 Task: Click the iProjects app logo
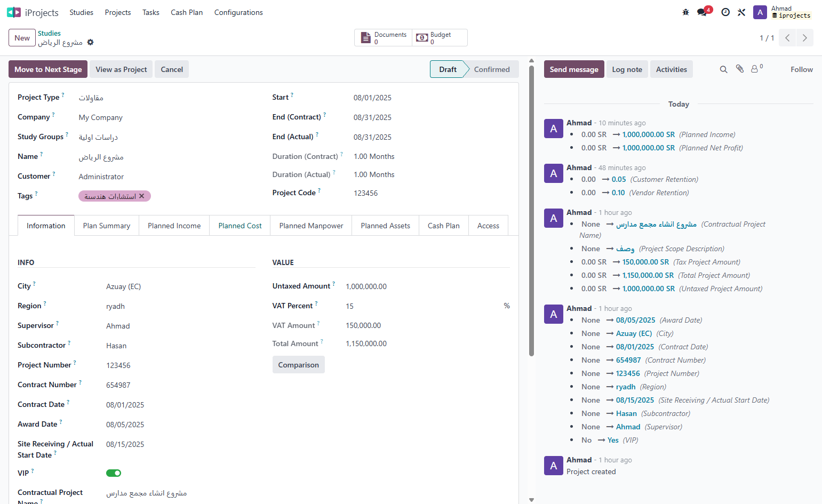(14, 12)
